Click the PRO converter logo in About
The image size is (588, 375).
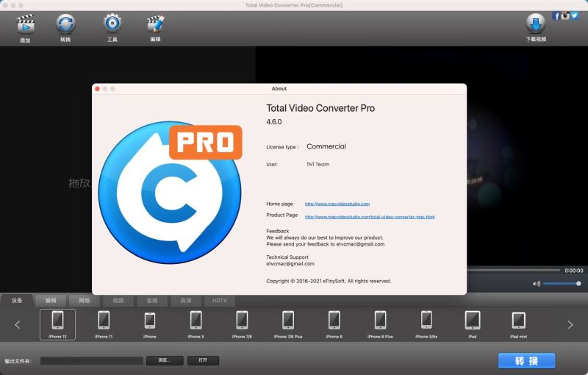[171, 193]
